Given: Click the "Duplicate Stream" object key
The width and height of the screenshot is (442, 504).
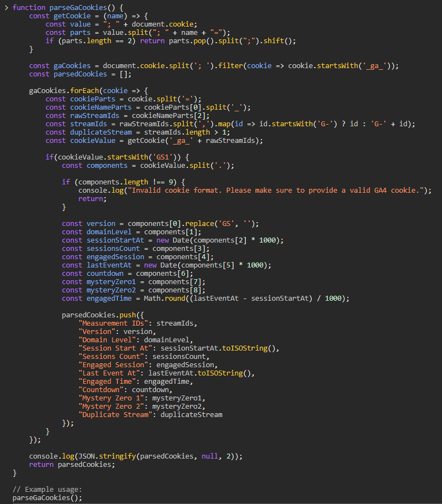Looking at the screenshot, I should [115, 415].
